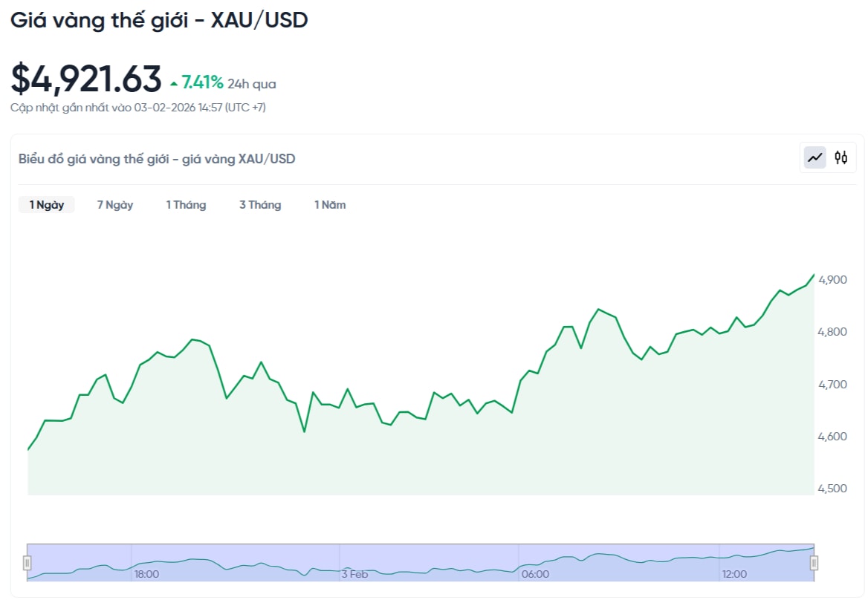
Task: Select the 3 Tháng time filter
Action: click(260, 204)
